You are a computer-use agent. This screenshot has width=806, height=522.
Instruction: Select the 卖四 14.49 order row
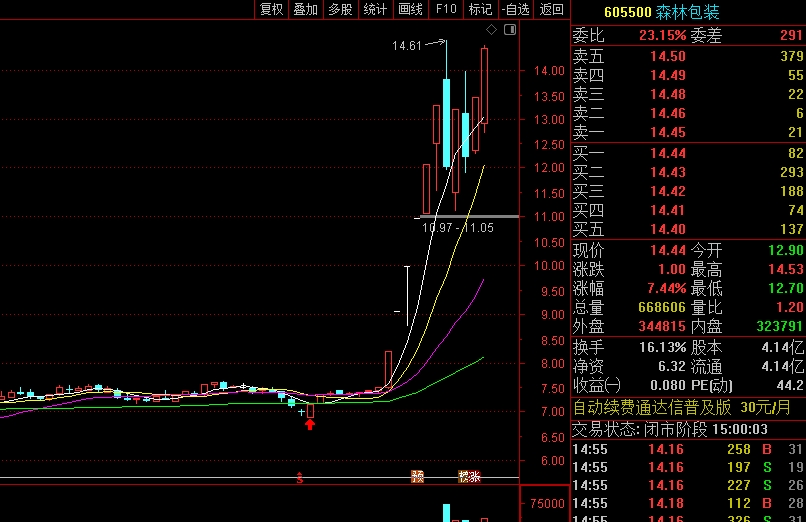click(x=688, y=76)
